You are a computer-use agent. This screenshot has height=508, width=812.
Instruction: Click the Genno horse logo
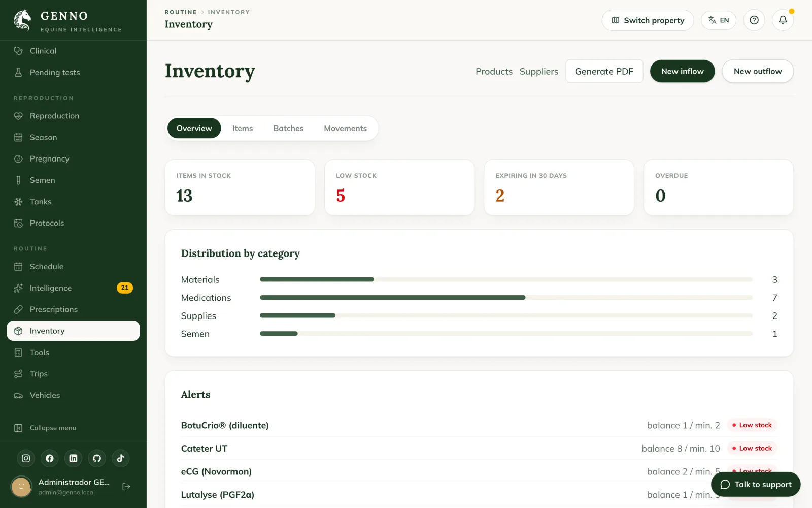click(x=22, y=20)
